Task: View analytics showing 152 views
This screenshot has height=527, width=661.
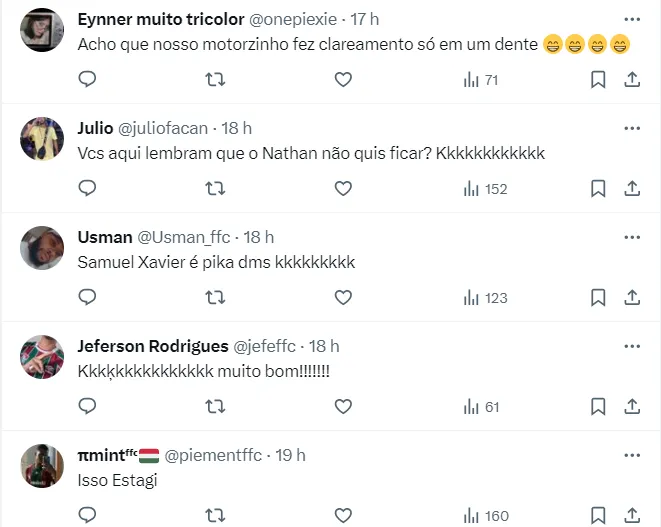Action: [486, 188]
